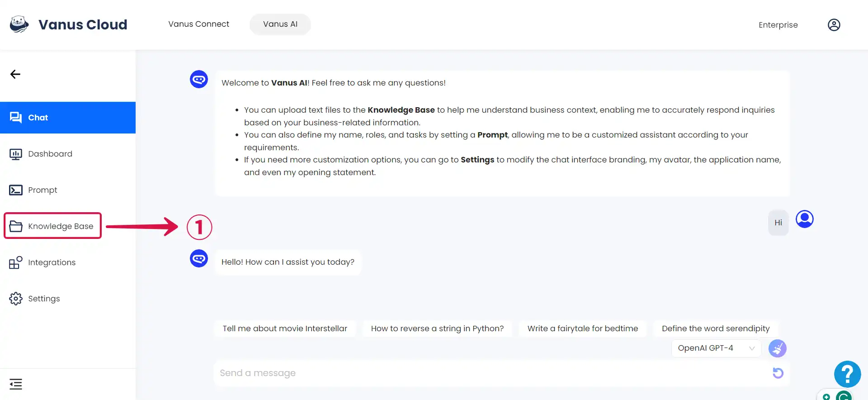The width and height of the screenshot is (868, 400).
Task: Open the user account profile icon
Action: point(834,25)
